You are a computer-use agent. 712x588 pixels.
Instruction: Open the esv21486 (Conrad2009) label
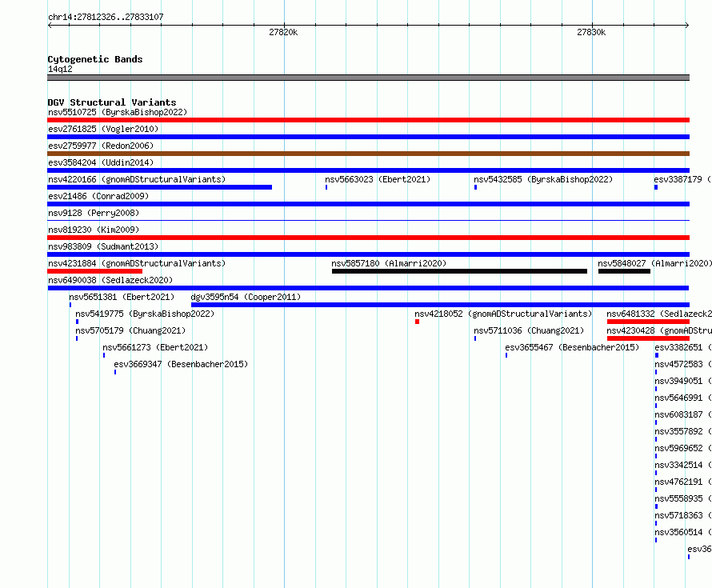(x=98, y=196)
